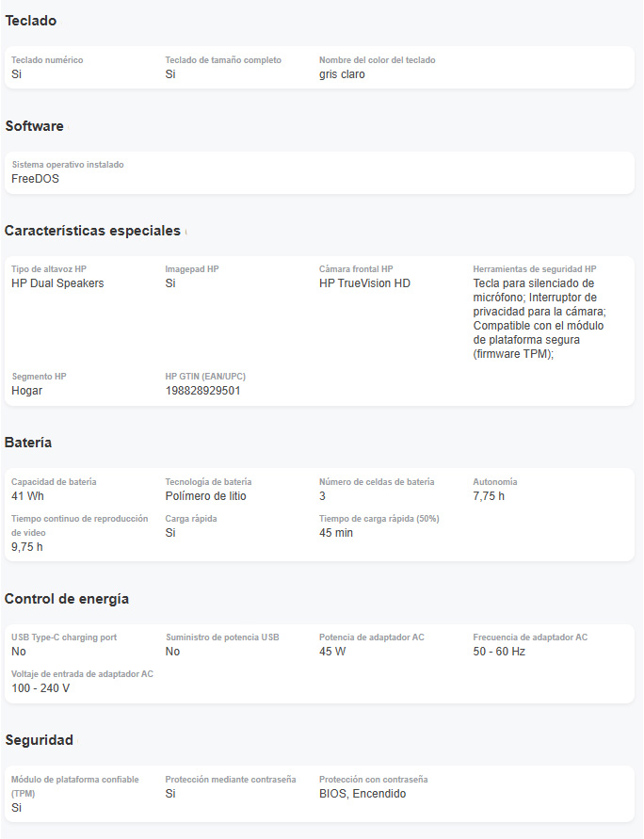This screenshot has width=644, height=839.
Task: Click the gris claro keyboard color value
Action: point(343,74)
